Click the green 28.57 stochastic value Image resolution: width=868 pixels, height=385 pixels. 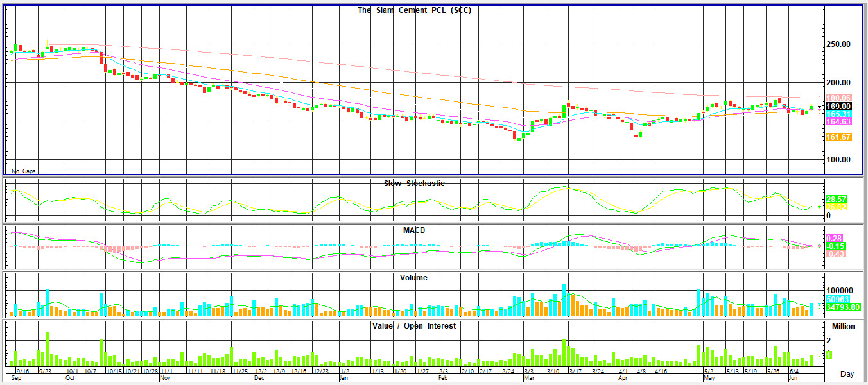coord(837,200)
